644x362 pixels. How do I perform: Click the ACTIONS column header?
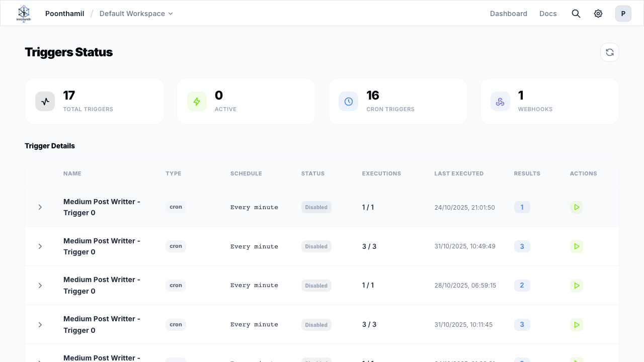pos(584,173)
